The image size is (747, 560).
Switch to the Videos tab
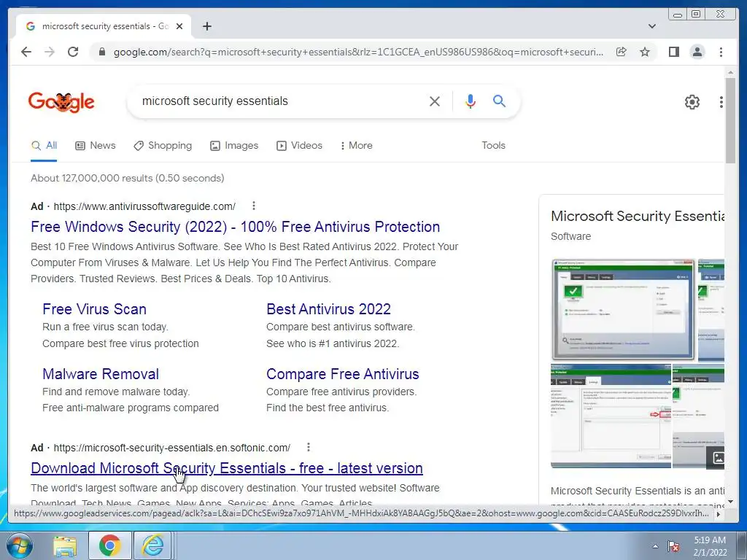[x=300, y=145]
